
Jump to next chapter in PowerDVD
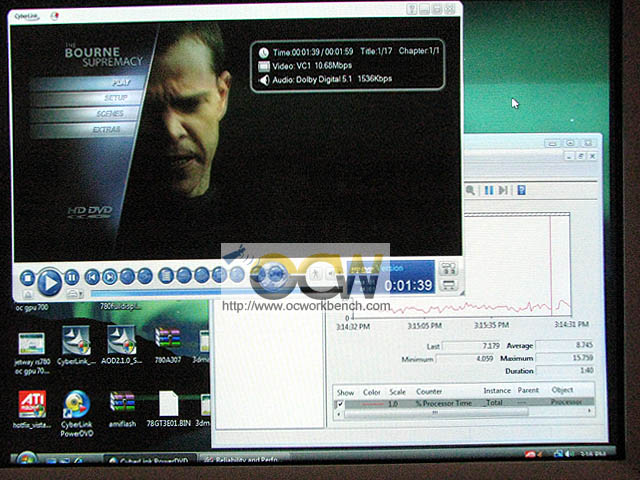click(x=109, y=277)
